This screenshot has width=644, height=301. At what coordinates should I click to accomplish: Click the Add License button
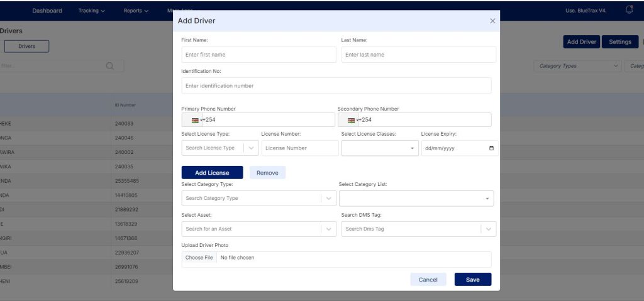[x=212, y=173]
